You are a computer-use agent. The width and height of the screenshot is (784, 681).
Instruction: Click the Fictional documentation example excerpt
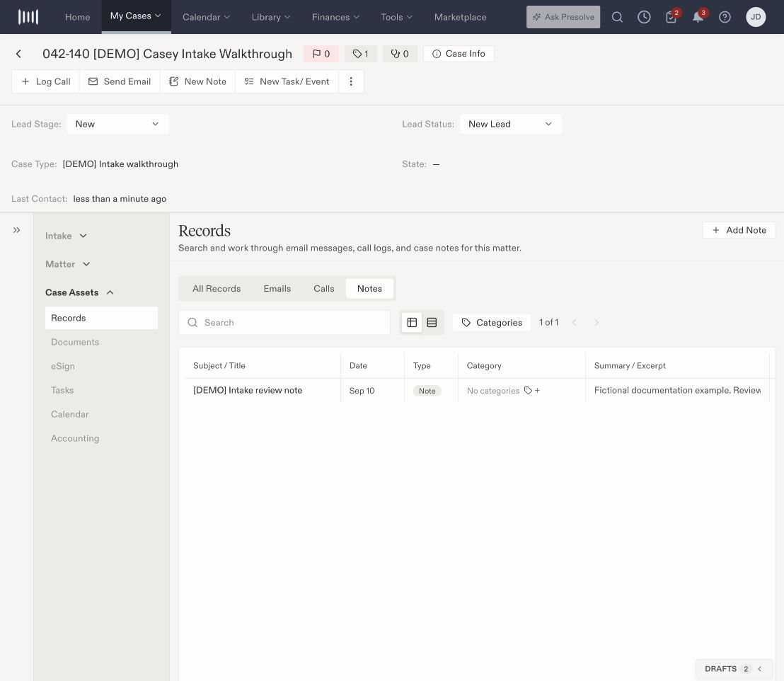tap(677, 390)
